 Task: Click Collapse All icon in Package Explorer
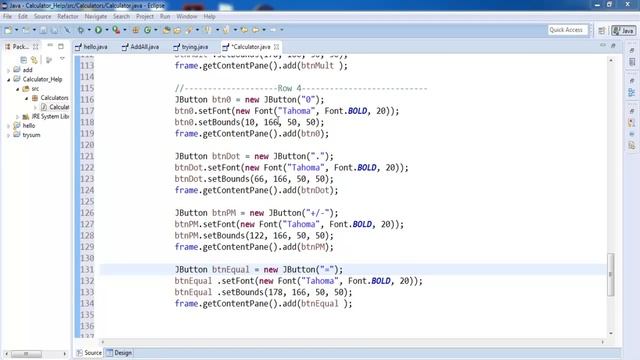click(24, 60)
